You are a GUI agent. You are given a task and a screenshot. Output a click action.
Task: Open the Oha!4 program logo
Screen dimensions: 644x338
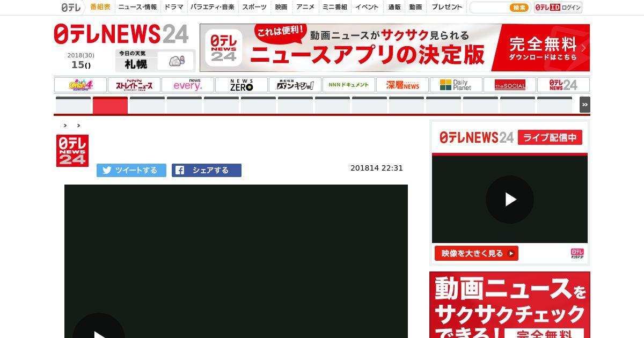[x=80, y=85]
